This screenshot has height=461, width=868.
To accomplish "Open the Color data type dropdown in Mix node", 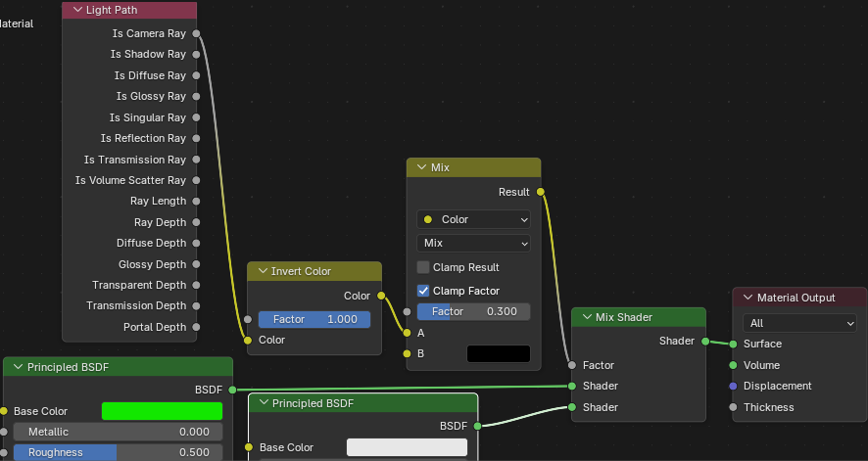I will 473,219.
